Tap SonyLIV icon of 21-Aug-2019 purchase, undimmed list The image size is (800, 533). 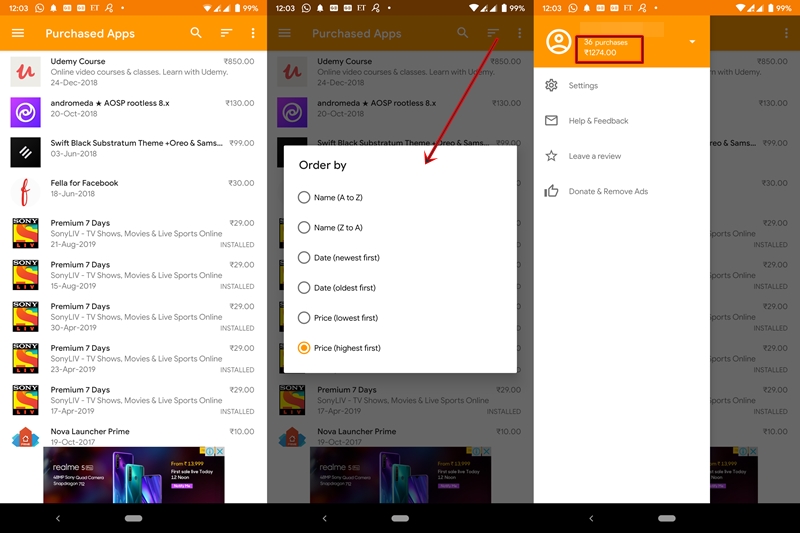(26, 233)
